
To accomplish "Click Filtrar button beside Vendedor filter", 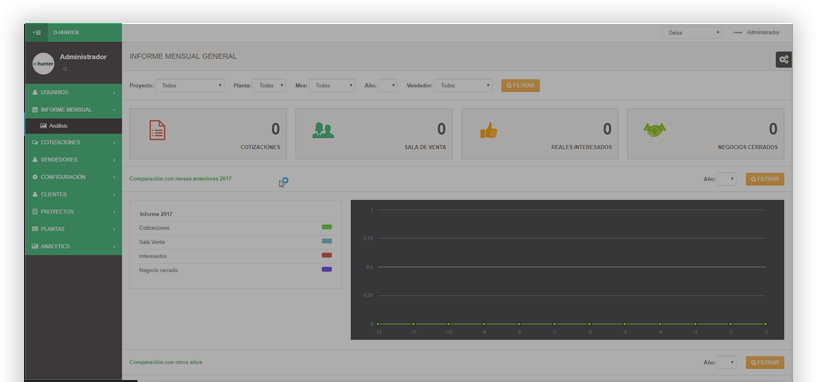I will coord(520,85).
